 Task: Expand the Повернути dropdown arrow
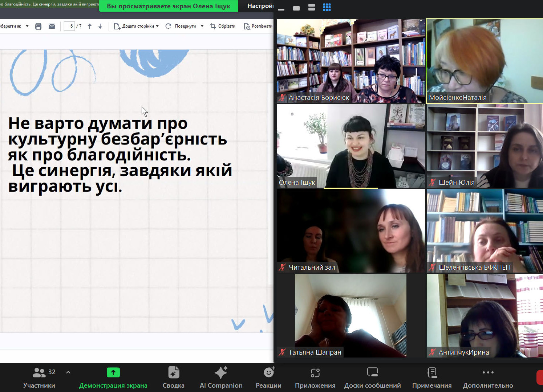pos(202,26)
